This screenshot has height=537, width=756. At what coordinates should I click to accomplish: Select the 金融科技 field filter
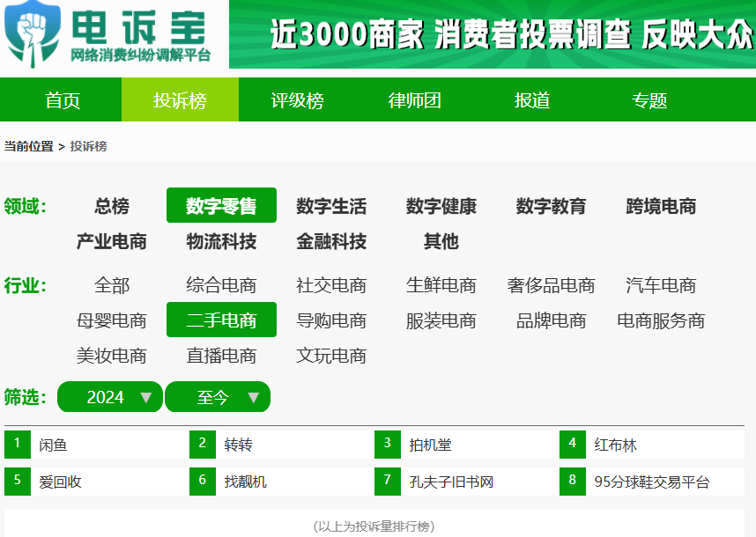pos(331,241)
